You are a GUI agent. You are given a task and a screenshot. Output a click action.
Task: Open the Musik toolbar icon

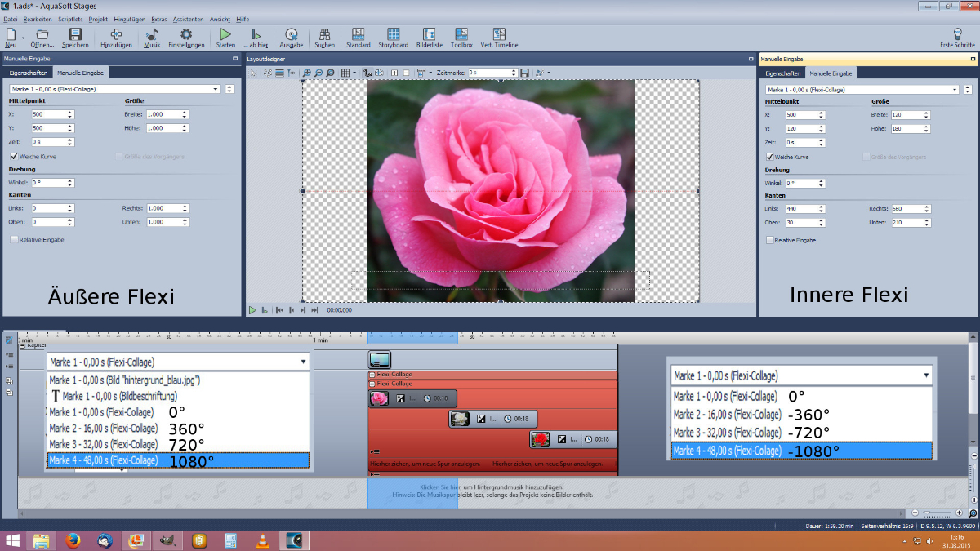[x=152, y=35]
